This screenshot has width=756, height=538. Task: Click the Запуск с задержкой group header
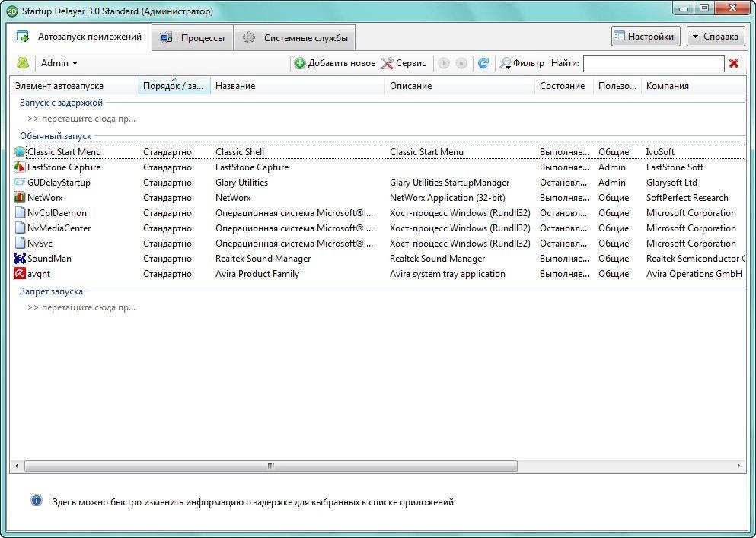(x=61, y=103)
